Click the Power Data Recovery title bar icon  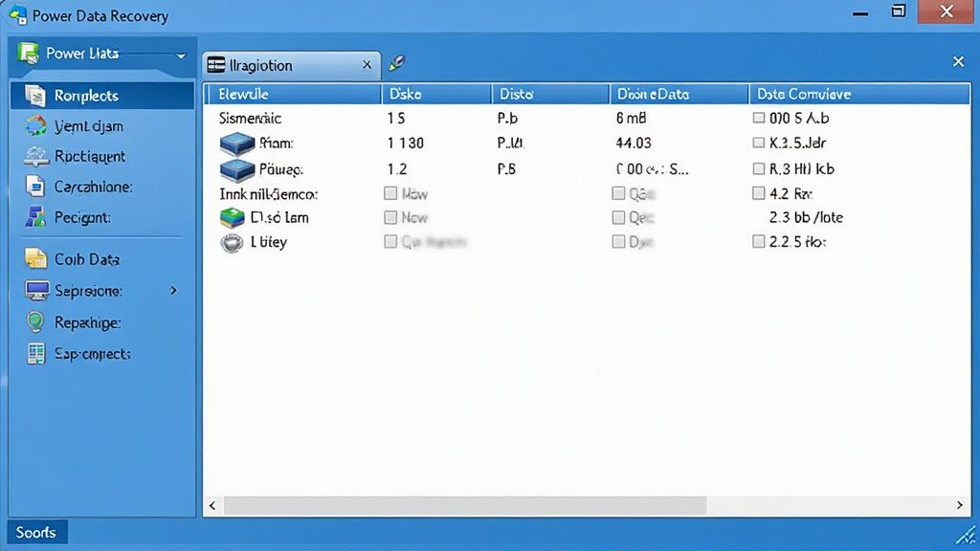(18, 14)
